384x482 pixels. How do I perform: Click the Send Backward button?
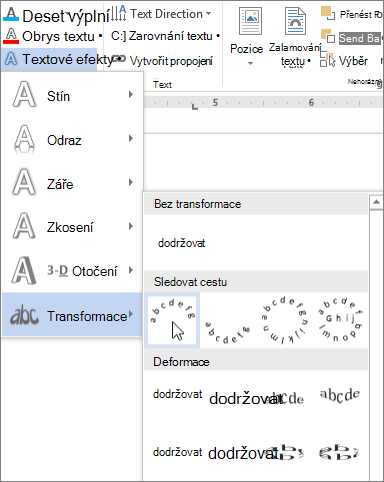(x=351, y=38)
